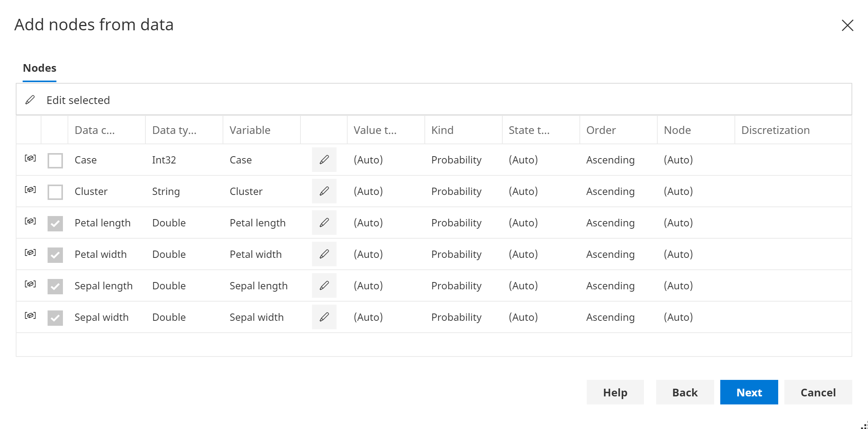Click the Help button

[615, 392]
